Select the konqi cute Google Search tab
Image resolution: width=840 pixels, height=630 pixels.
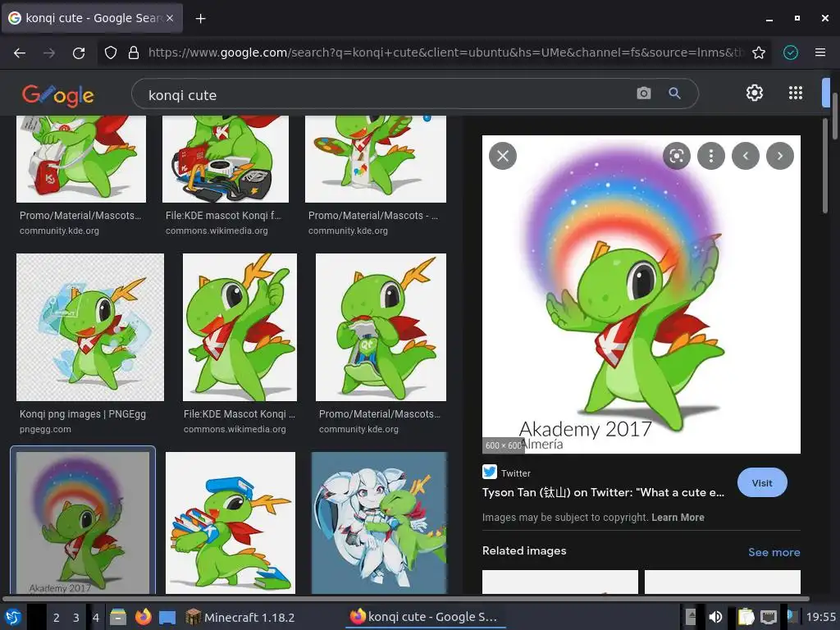point(92,18)
